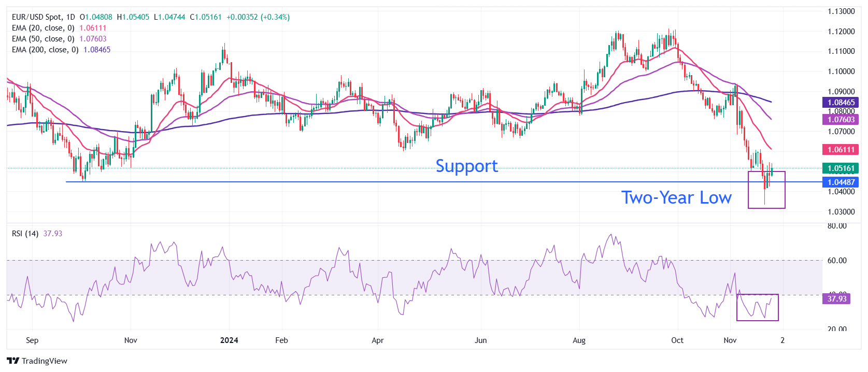Viewport: 868px width, 372px height.
Task: Select the 1.08465 EMA 200 price tag
Action: coord(841,103)
